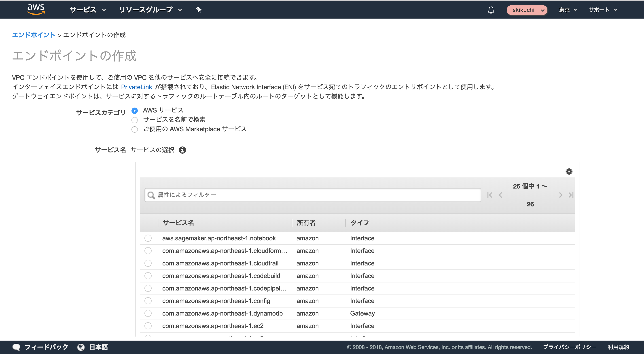The width and height of the screenshot is (644, 354).
Task: Sort by 所有者 column header
Action: pos(306,223)
